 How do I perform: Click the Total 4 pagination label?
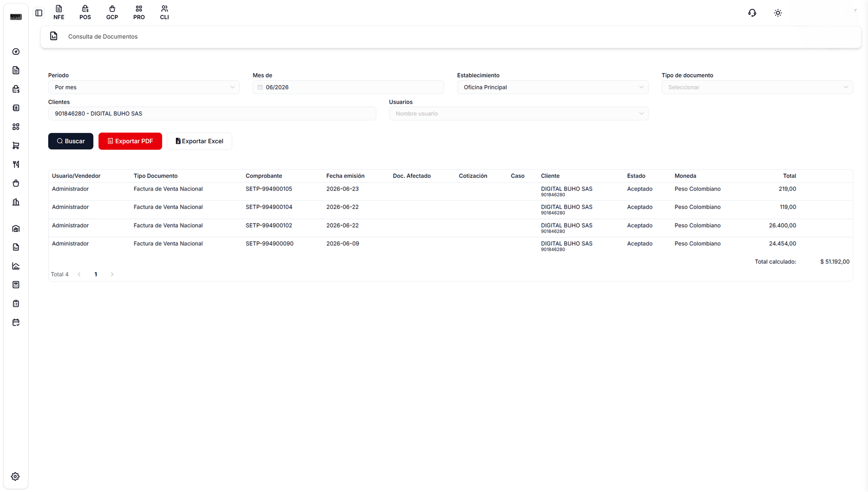click(60, 274)
